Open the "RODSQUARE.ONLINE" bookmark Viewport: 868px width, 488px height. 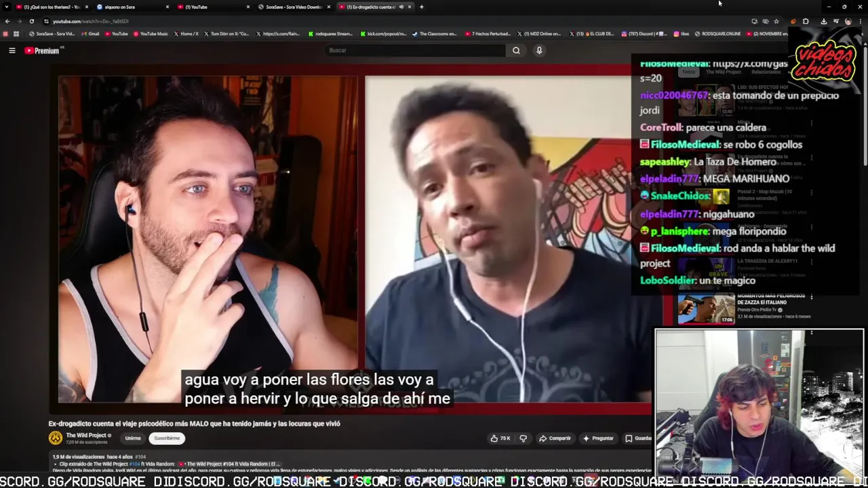click(x=717, y=34)
